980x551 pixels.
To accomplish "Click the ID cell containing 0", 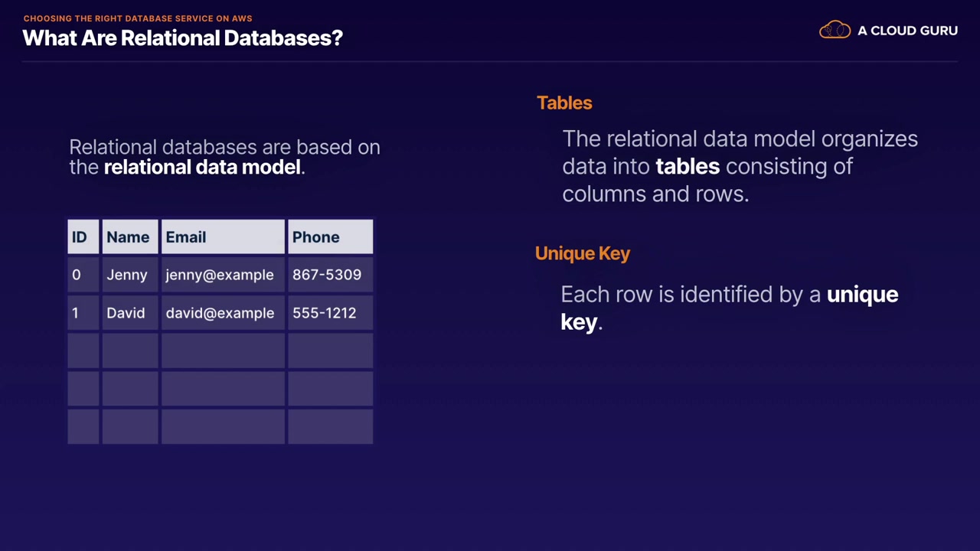I will click(x=83, y=275).
